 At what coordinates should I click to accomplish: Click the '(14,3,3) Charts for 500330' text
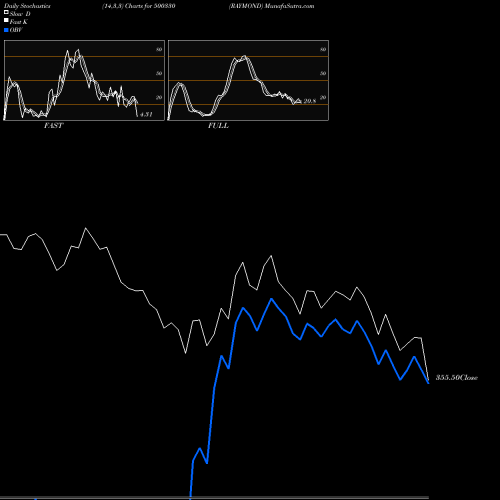[x=139, y=6]
